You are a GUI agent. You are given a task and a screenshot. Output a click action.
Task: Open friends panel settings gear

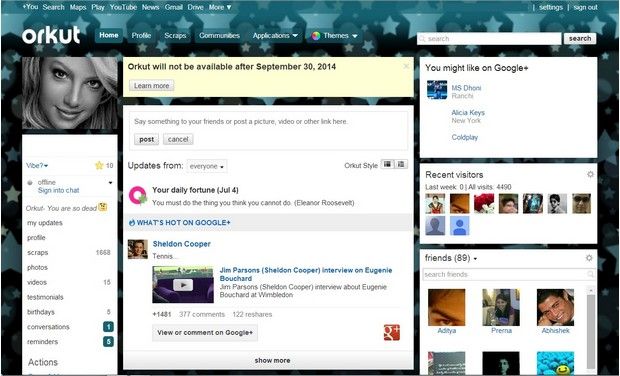pyautogui.click(x=589, y=258)
